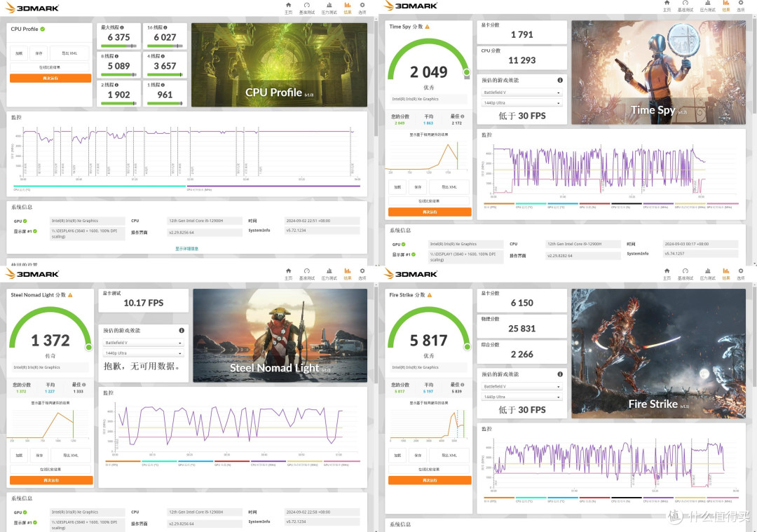Image resolution: width=757 pixels, height=532 pixels.
Task: Click orange frame rate legend bar in Time Spy monitoring
Action: point(499,204)
